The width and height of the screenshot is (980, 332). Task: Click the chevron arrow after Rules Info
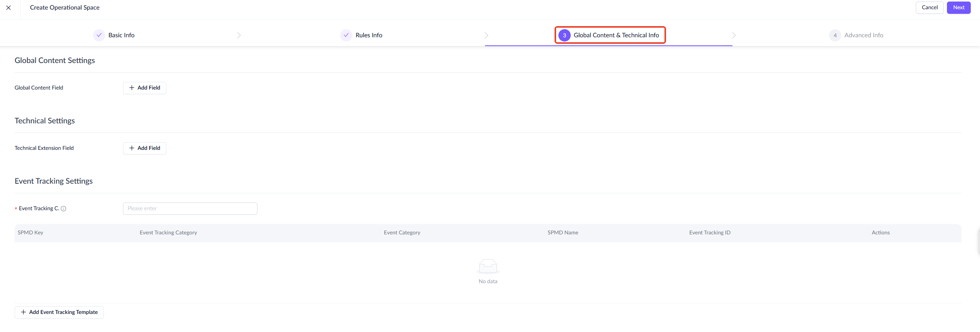tap(486, 35)
